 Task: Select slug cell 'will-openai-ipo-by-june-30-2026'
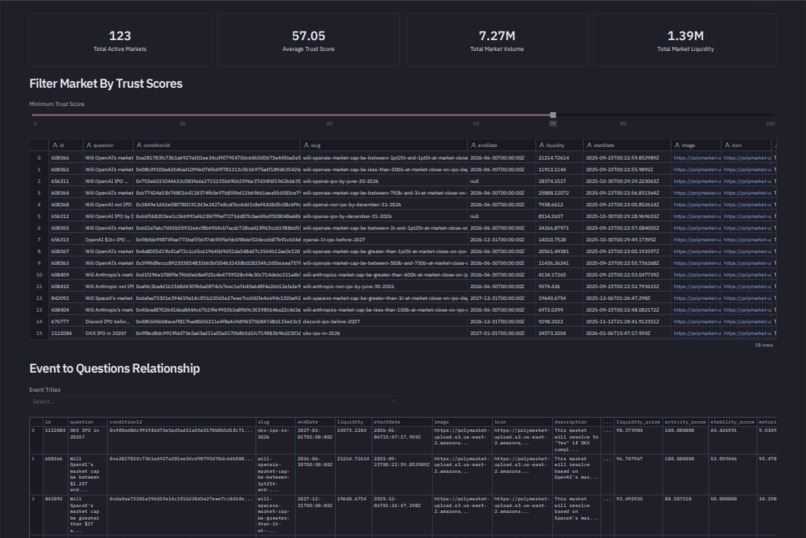tap(384, 181)
